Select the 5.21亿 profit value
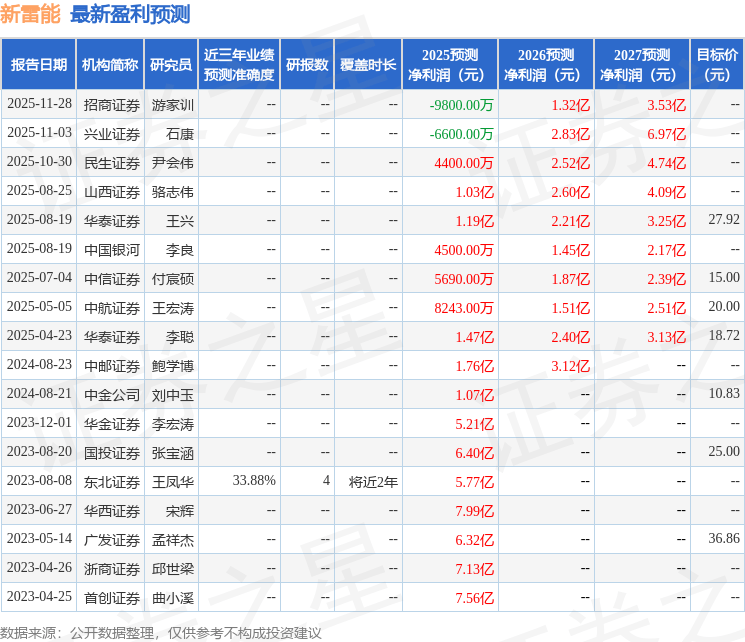The image size is (745, 642). click(475, 424)
